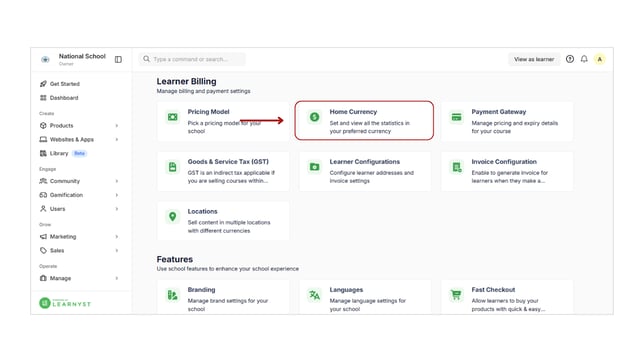644x362 pixels.
Task: Open the notifications bell
Action: 584,59
